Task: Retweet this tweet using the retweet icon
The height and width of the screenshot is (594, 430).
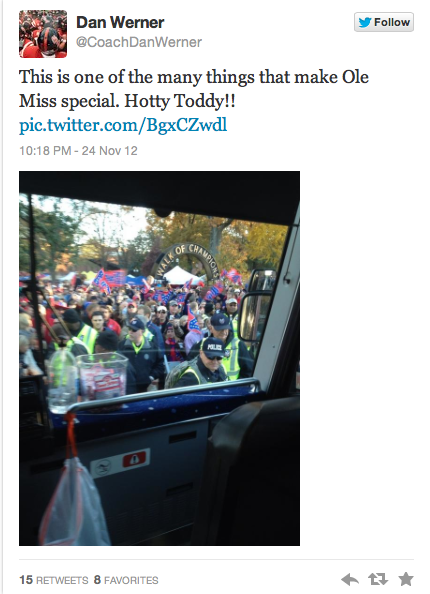Action: pyautogui.click(x=378, y=579)
